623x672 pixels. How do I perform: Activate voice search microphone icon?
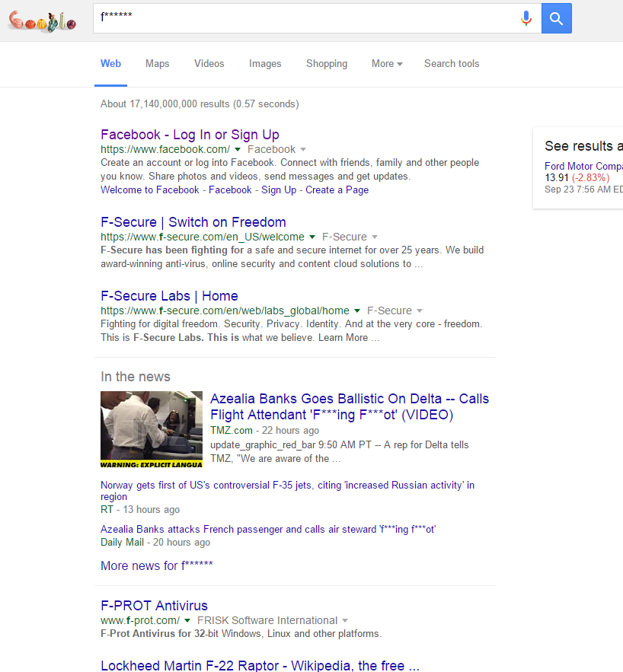point(526,18)
